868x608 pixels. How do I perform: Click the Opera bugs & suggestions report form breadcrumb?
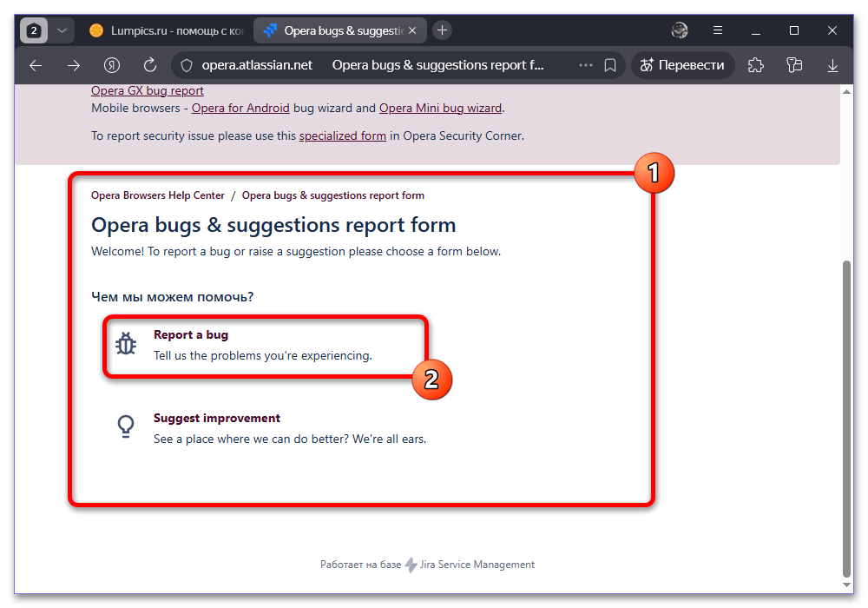pos(333,195)
